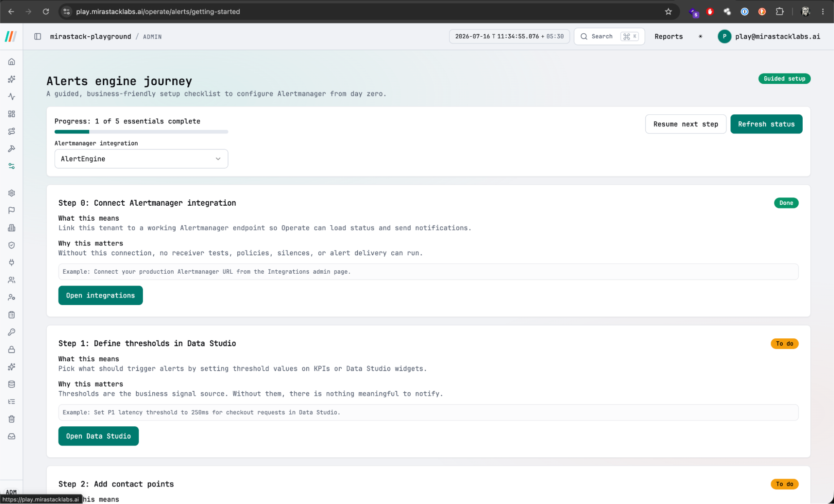
Task: Click the To do badge on Step 2
Action: pos(784,484)
